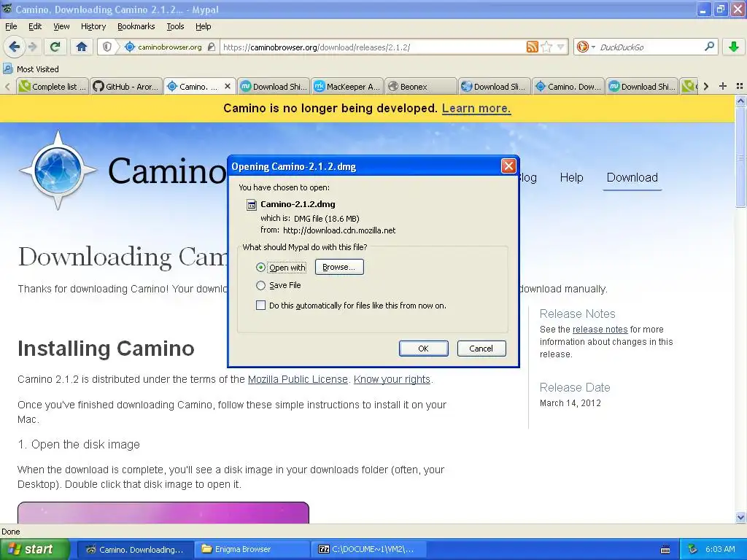Screen dimensions: 747x560
Task: Open the Download navigation link
Action: point(632,178)
